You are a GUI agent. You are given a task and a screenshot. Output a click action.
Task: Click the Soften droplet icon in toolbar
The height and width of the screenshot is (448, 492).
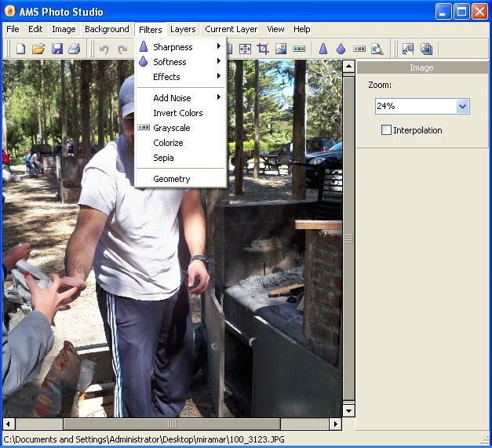tap(341, 49)
